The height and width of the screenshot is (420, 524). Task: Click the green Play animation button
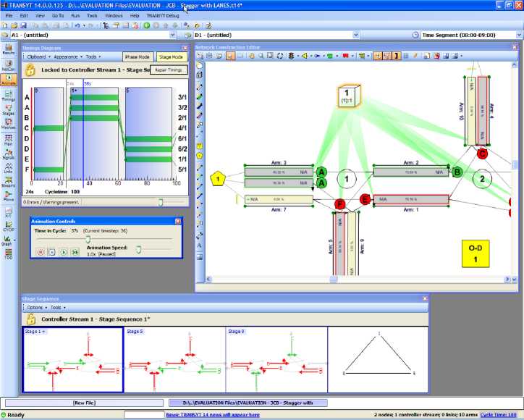click(64, 252)
